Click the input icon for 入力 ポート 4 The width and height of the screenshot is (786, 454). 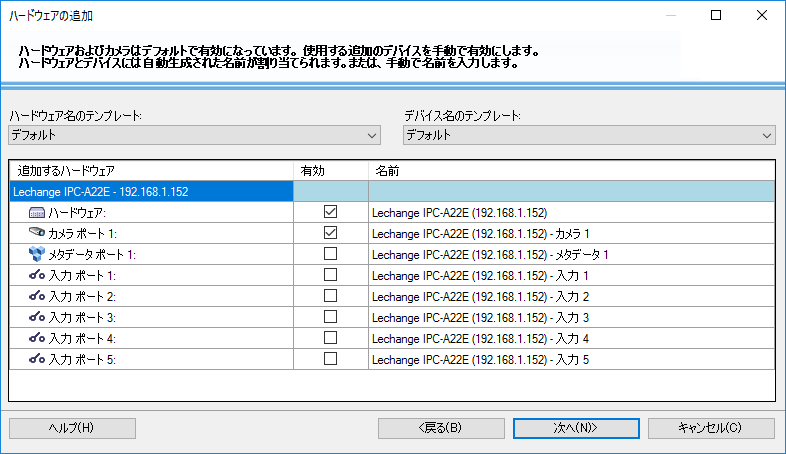pos(37,338)
